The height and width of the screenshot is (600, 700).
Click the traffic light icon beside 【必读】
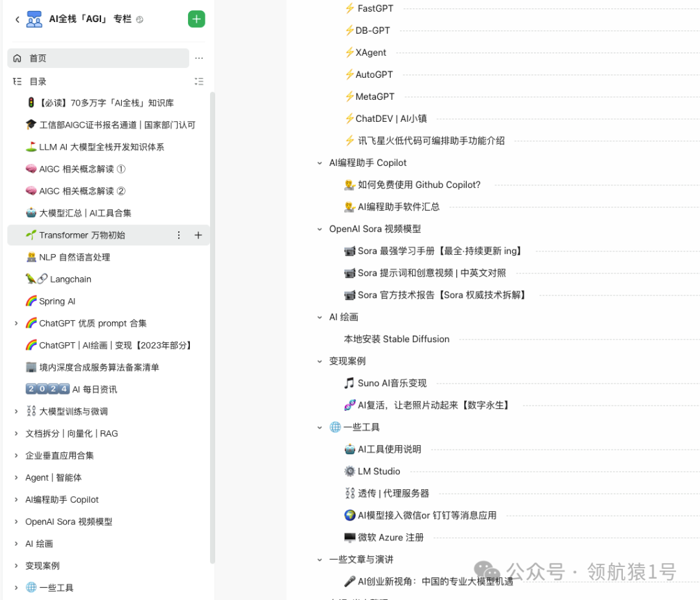[x=31, y=102]
